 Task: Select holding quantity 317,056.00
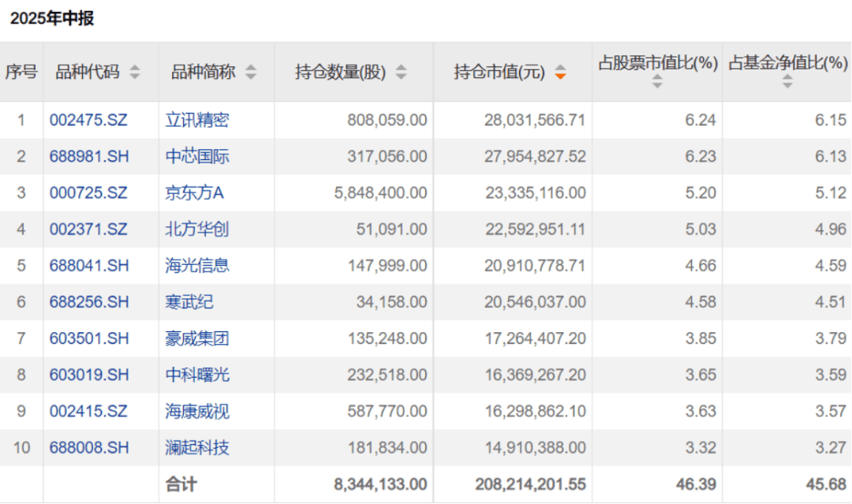[387, 156]
